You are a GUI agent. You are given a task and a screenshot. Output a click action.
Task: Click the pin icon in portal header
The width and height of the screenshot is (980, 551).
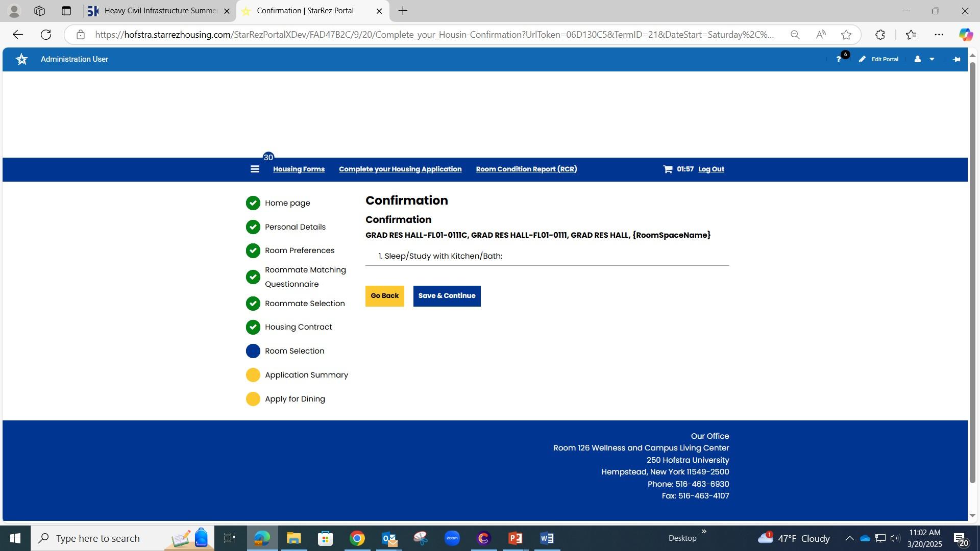pos(957,59)
